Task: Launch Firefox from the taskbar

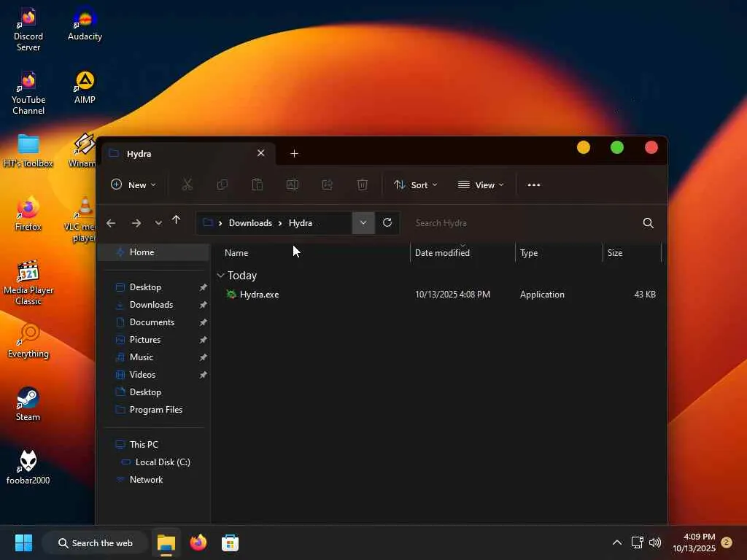Action: [198, 542]
